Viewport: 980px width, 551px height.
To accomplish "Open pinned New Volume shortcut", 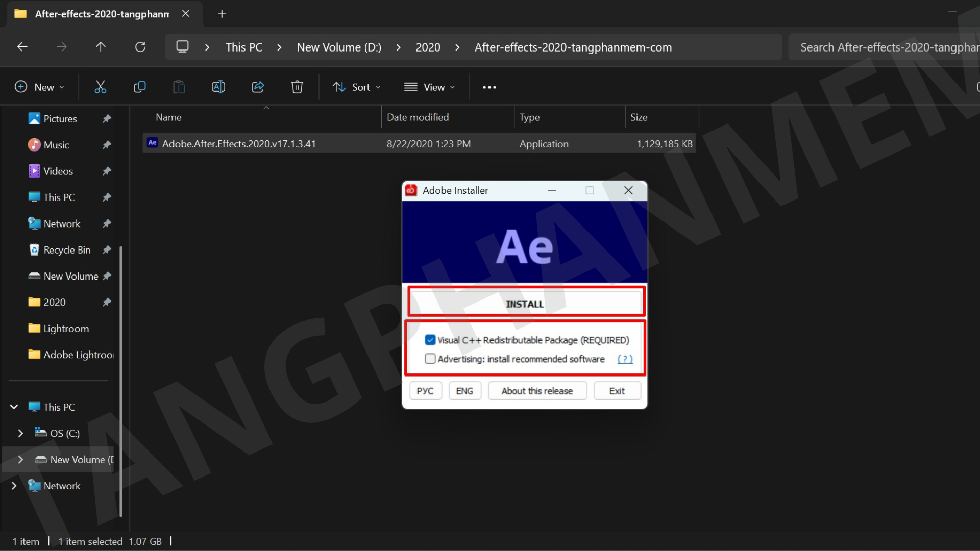I will pyautogui.click(x=70, y=276).
